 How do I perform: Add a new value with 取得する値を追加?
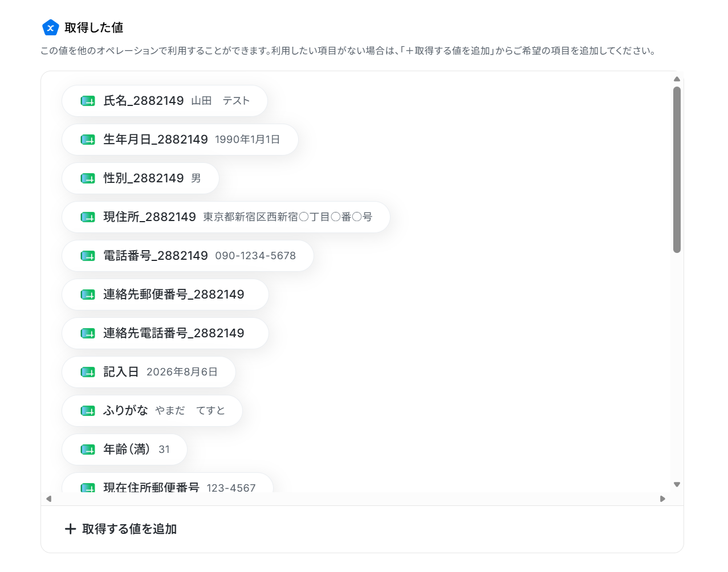121,529
